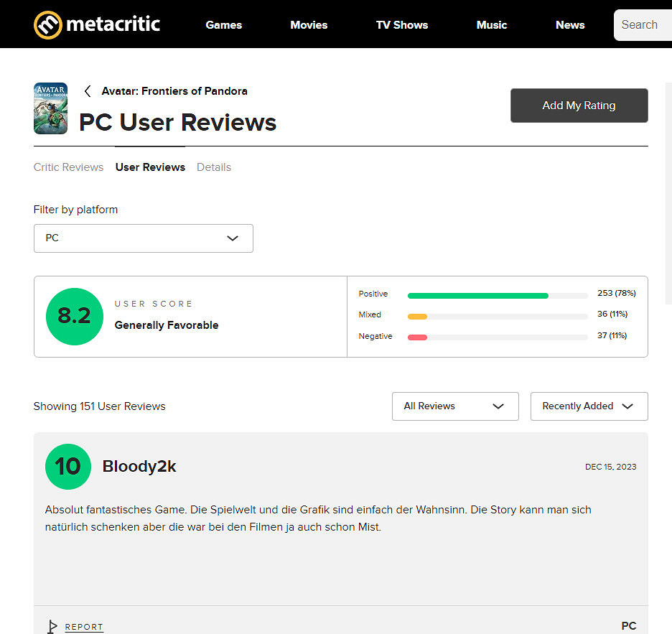
Task: Open the Games menu in navigation
Action: tap(224, 25)
